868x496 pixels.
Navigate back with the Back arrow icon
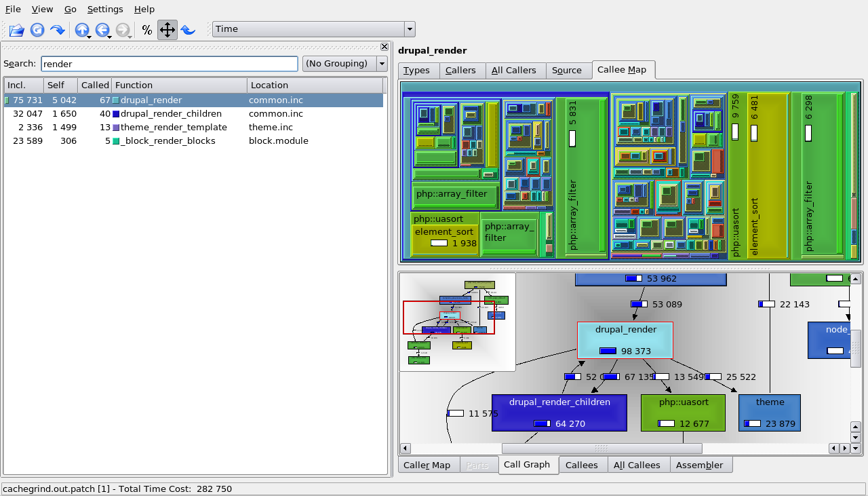102,30
